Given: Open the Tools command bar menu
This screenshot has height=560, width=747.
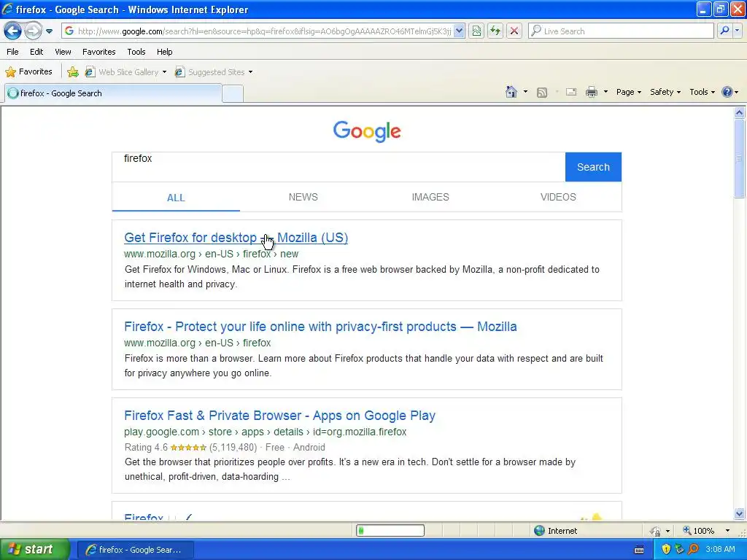Looking at the screenshot, I should pyautogui.click(x=703, y=92).
